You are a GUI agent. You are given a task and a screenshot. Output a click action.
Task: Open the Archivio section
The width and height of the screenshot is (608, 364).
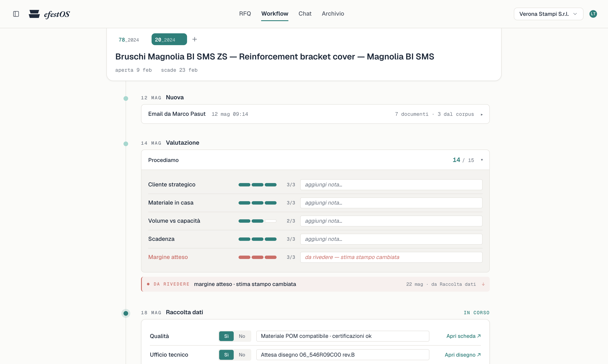tap(332, 14)
